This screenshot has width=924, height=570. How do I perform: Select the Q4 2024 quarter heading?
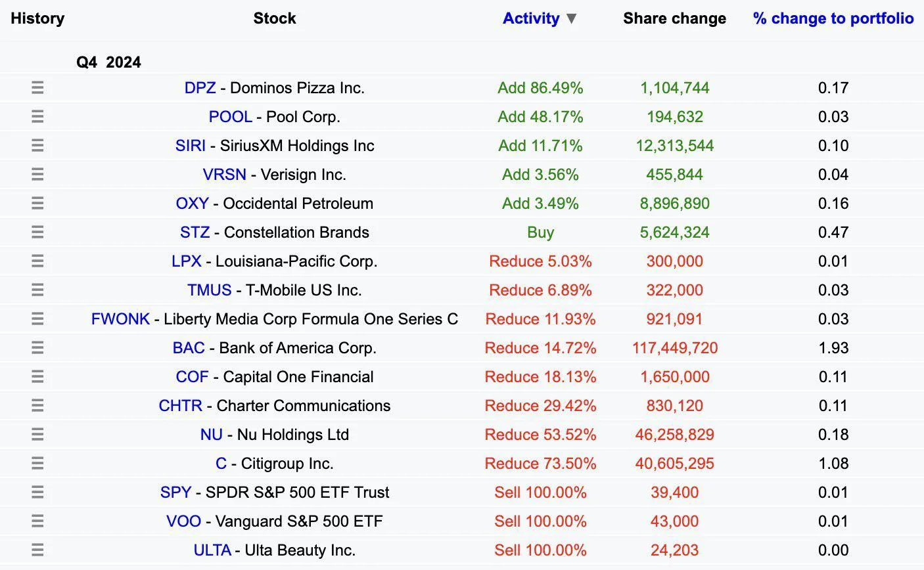(108, 62)
